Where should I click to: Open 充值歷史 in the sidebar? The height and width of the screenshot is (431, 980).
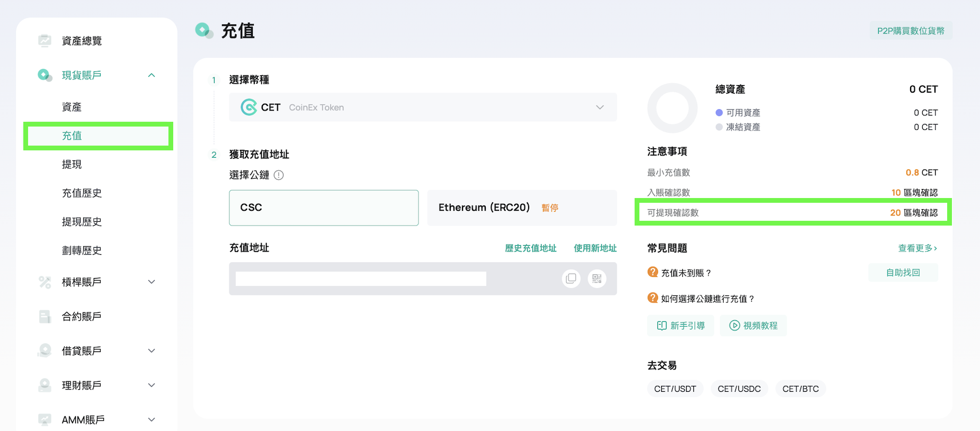point(82,193)
